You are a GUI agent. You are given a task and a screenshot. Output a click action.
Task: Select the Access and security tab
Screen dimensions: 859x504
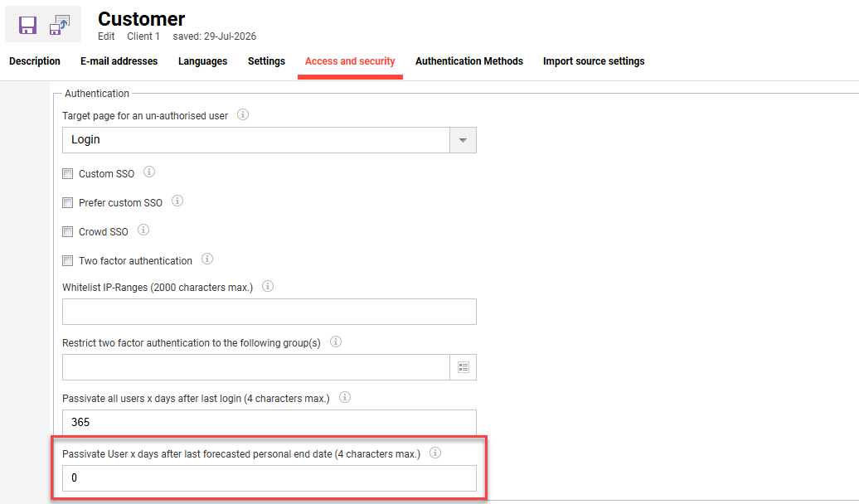tap(350, 61)
